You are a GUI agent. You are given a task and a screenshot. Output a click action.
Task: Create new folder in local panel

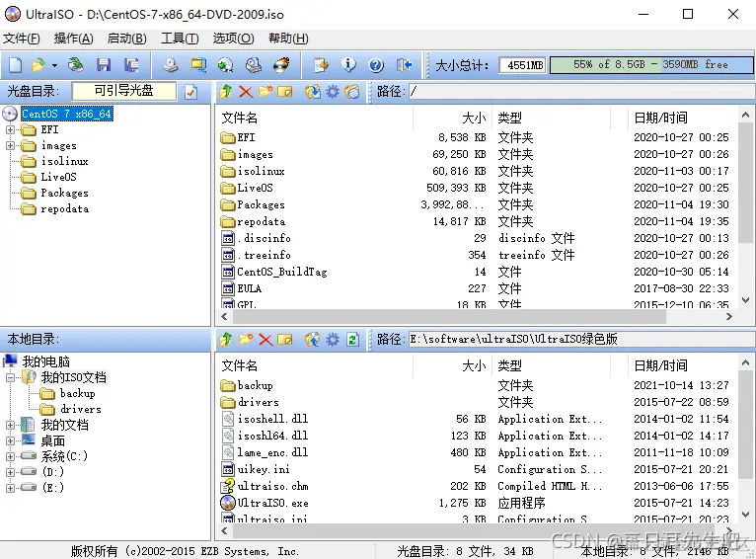246,340
